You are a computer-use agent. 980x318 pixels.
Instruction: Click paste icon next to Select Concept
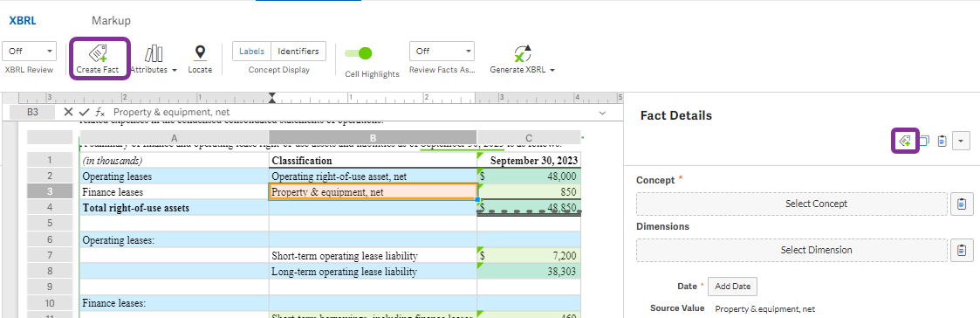962,204
